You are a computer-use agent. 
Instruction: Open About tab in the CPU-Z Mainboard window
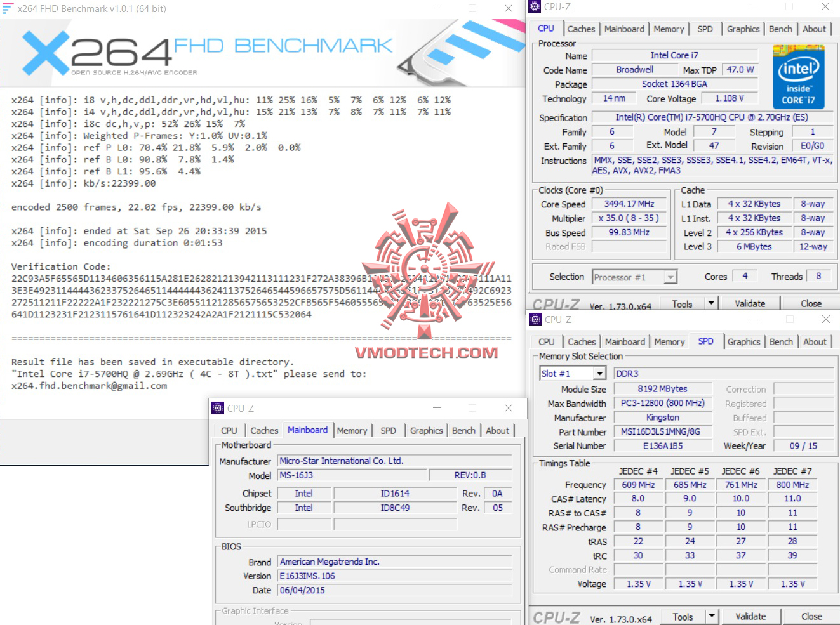pos(497,431)
